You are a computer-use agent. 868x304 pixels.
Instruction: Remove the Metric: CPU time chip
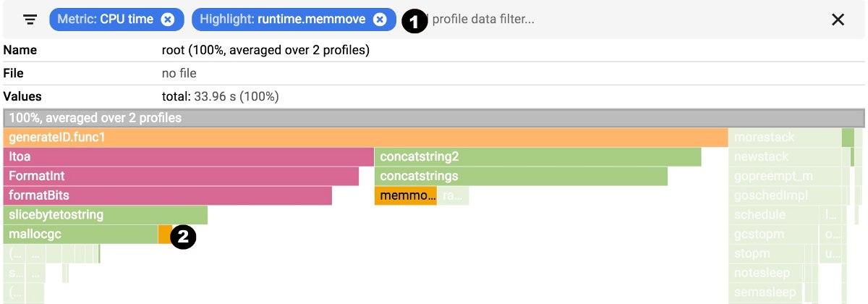[168, 20]
